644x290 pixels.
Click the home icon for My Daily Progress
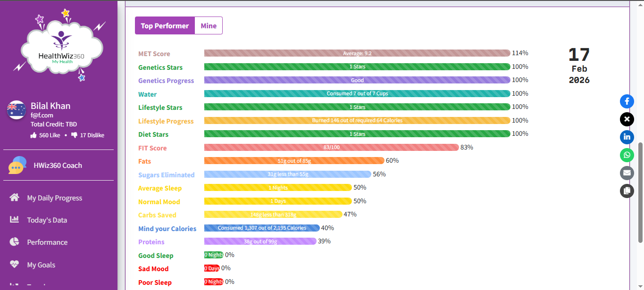[15, 198]
